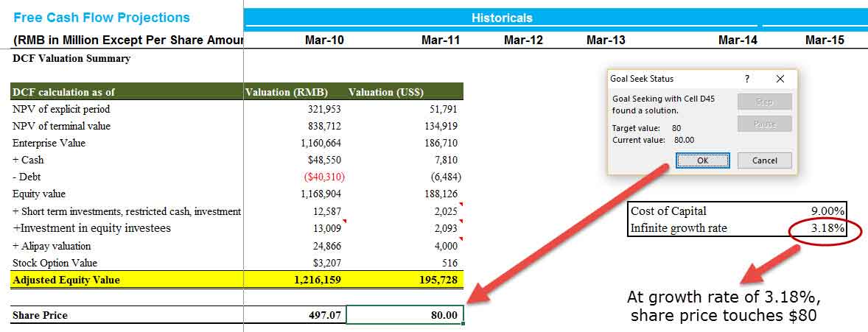
Task: Select Stock Option Value RMB cell $3,207
Action: [x=327, y=263]
